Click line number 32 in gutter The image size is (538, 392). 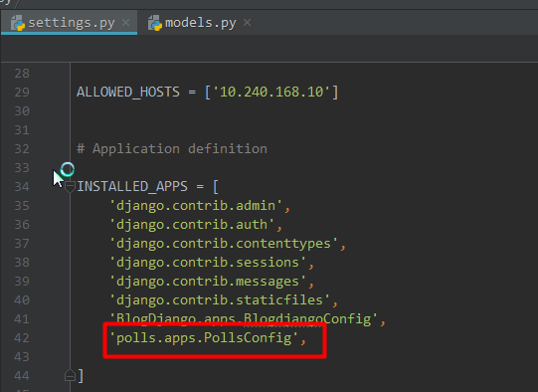coord(22,148)
